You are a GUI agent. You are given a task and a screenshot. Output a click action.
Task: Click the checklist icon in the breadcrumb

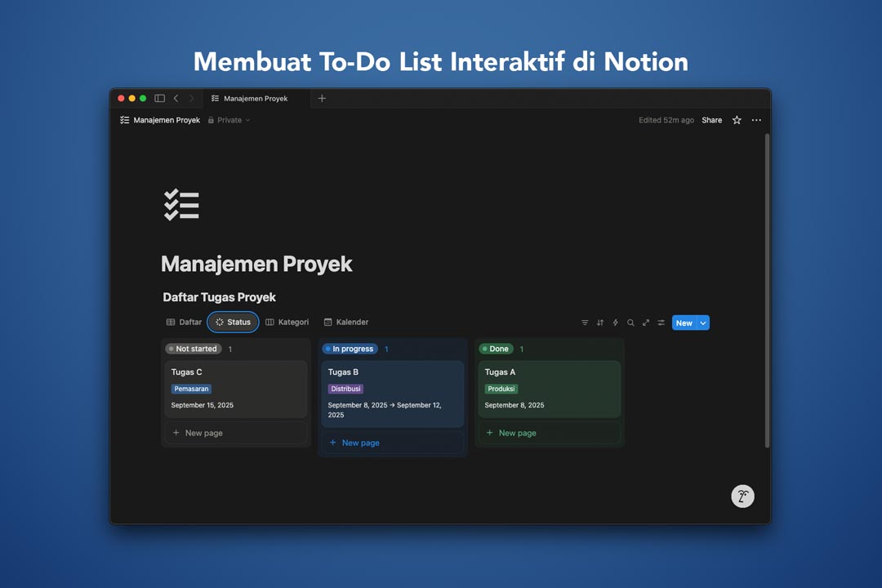click(x=124, y=120)
